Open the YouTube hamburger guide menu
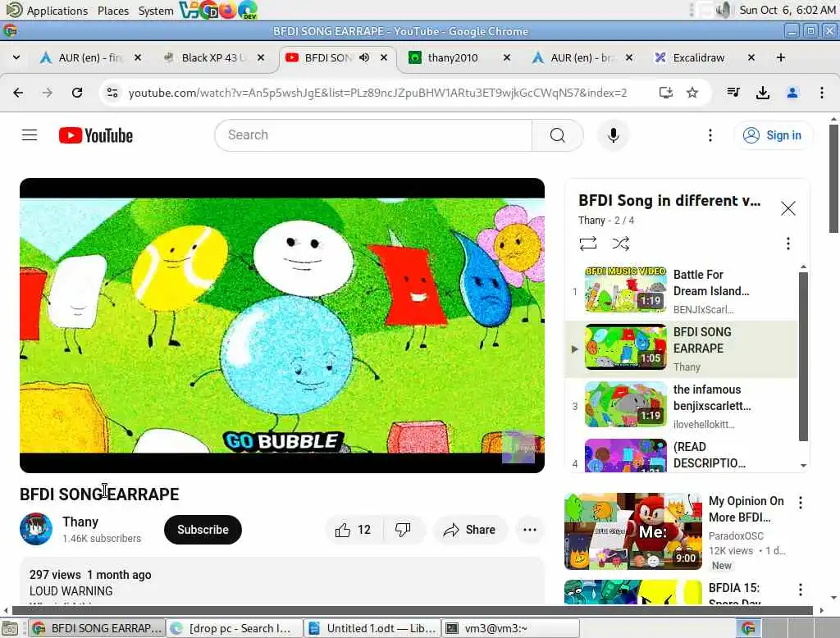 click(x=30, y=135)
